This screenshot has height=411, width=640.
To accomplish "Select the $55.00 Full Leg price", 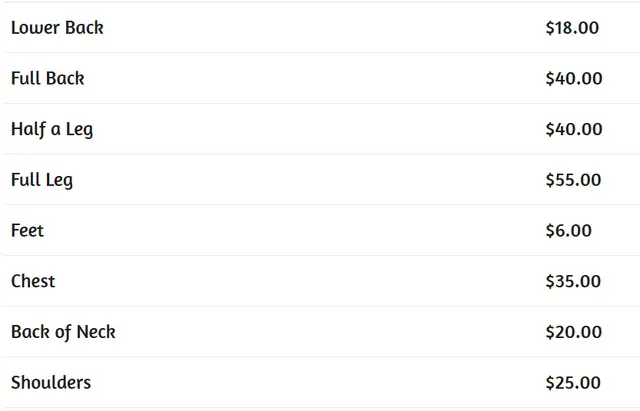I will (573, 180).
